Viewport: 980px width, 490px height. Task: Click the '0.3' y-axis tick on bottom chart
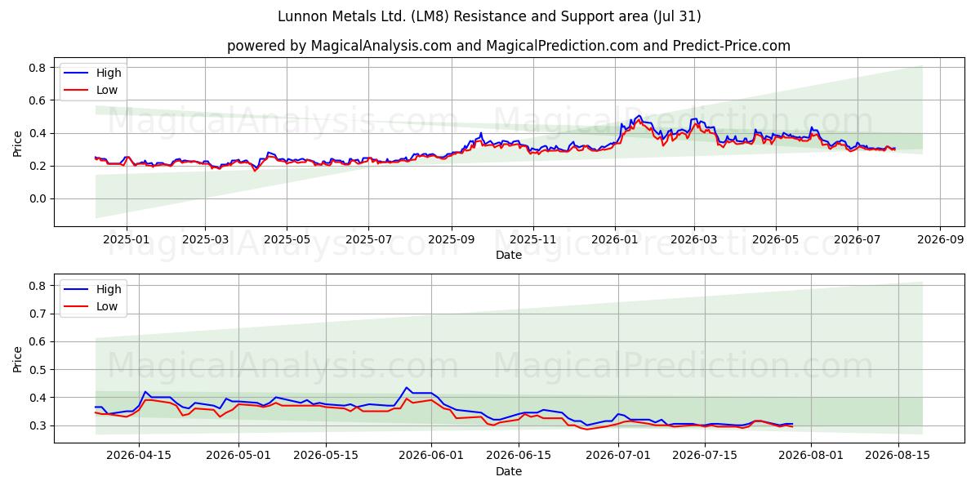pos(38,425)
